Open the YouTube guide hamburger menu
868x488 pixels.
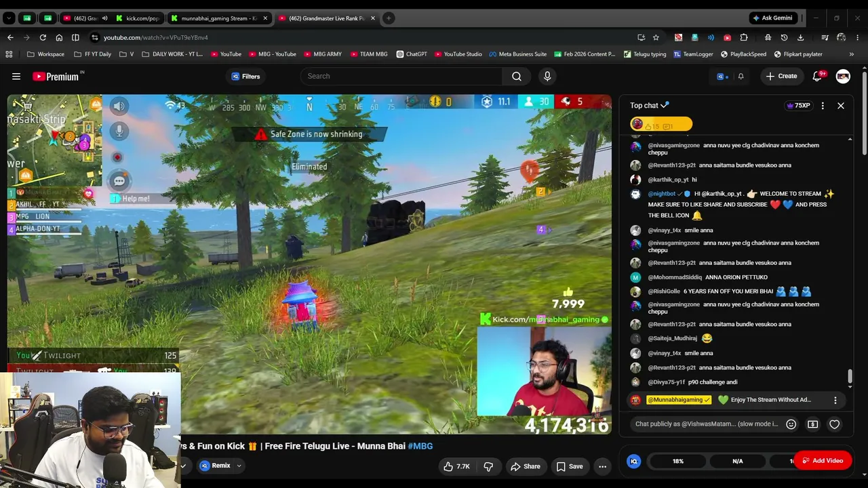pyautogui.click(x=16, y=77)
